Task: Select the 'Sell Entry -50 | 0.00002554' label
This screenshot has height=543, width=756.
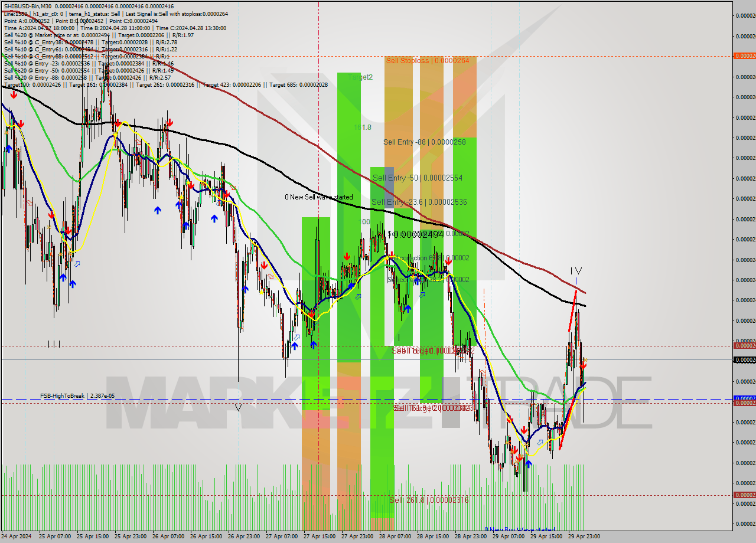Action: coord(417,178)
